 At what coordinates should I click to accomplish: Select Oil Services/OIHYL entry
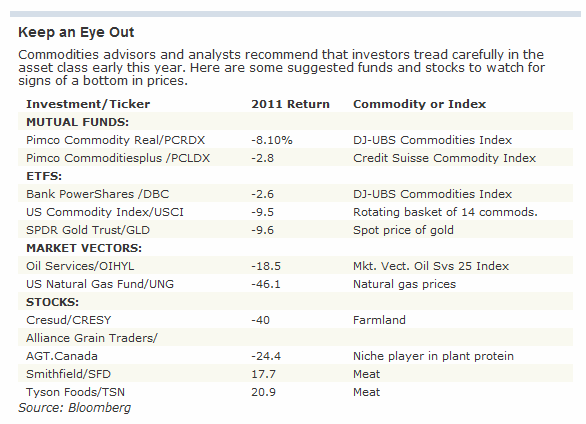click(x=80, y=266)
